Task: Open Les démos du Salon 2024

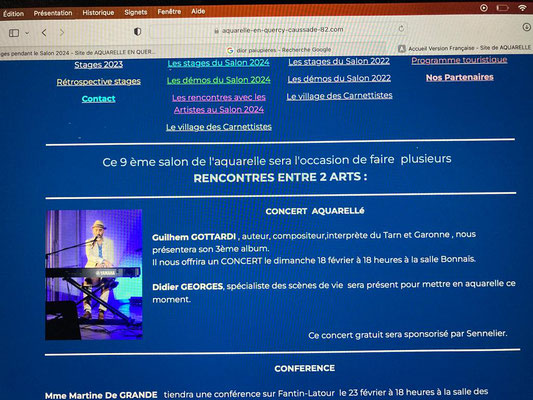Action: (219, 80)
